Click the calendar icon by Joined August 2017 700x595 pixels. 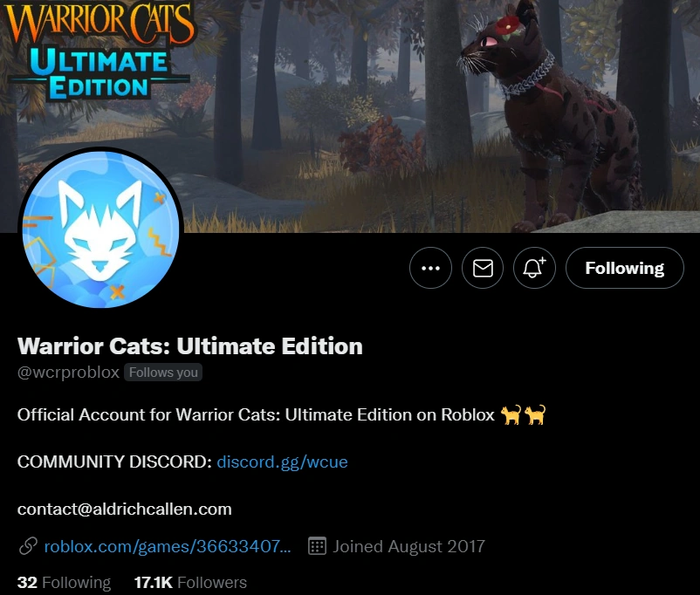point(317,546)
